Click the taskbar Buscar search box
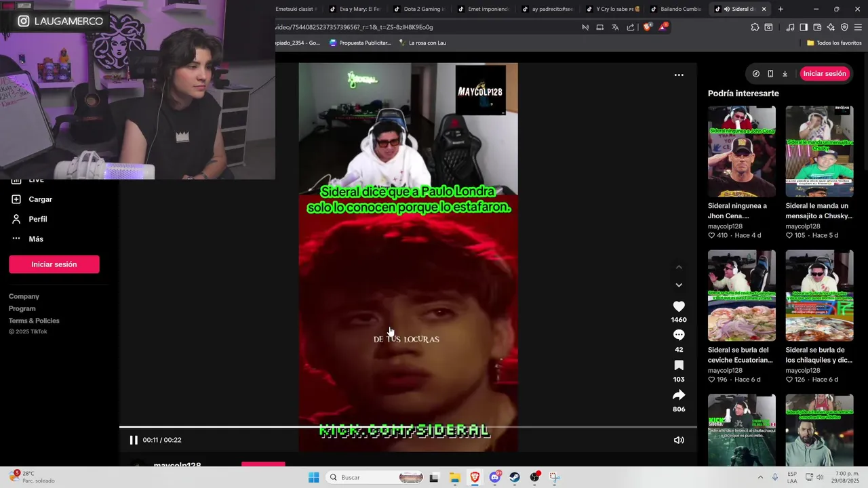868x488 pixels. tap(374, 477)
